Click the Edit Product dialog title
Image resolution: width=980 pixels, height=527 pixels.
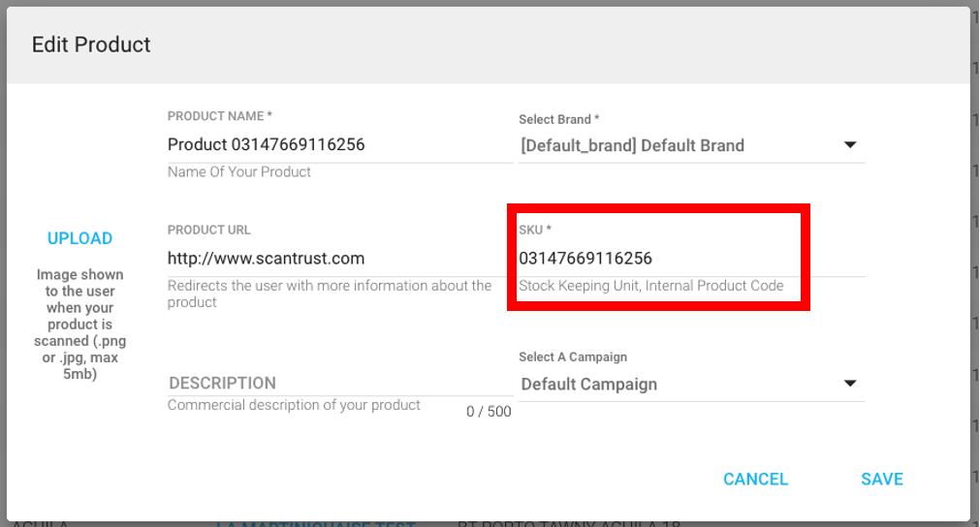tap(91, 45)
